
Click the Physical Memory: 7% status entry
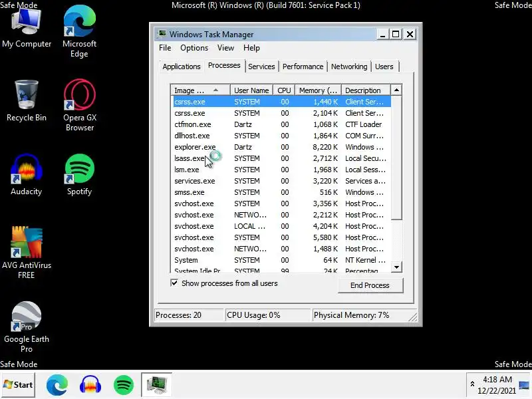[x=362, y=315]
